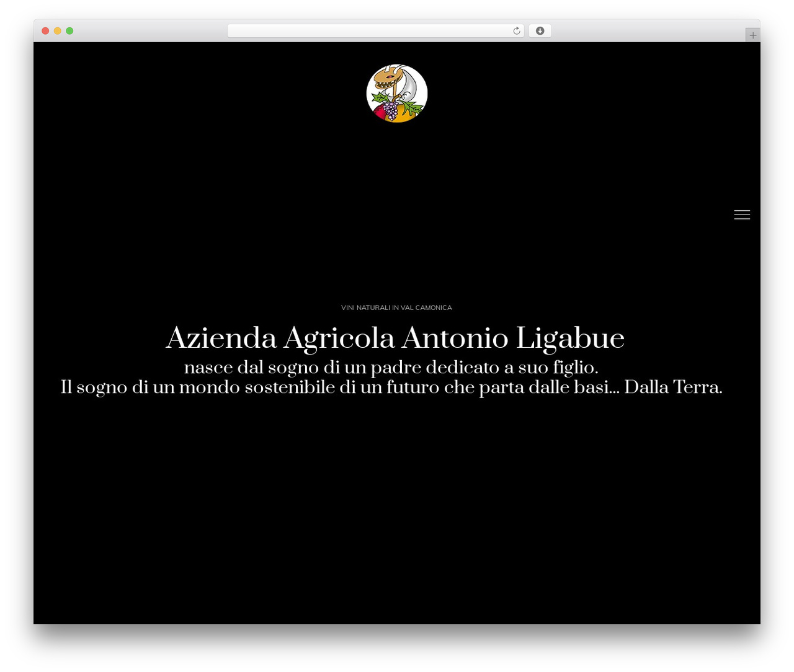This screenshot has width=794, height=672.
Task: Focus the browser address bar
Action: click(375, 31)
